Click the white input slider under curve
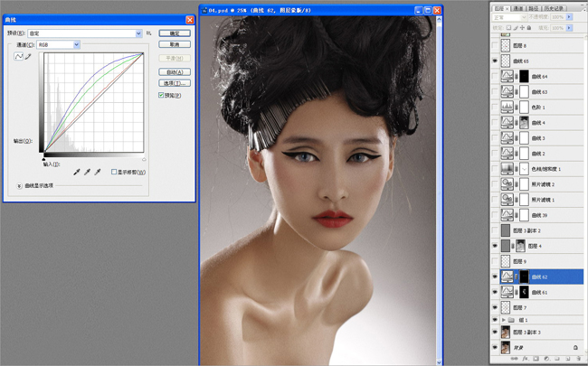The height and width of the screenshot is (366, 588). point(144,159)
